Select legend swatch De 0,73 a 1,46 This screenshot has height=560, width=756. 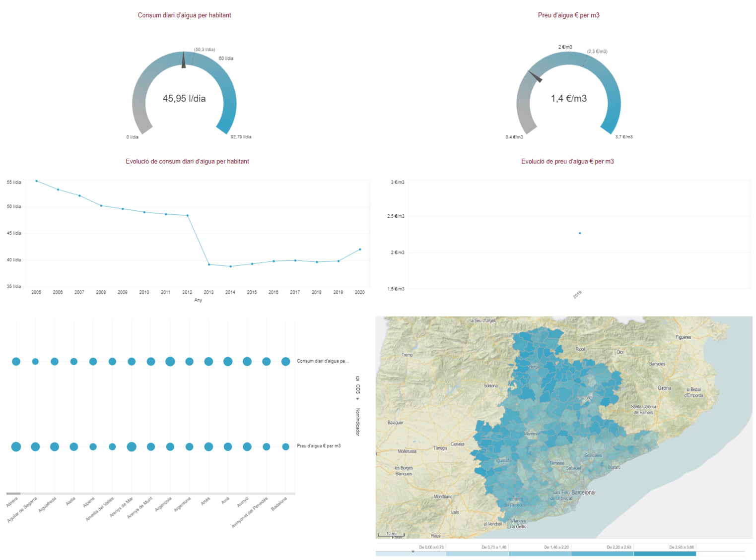[478, 554]
